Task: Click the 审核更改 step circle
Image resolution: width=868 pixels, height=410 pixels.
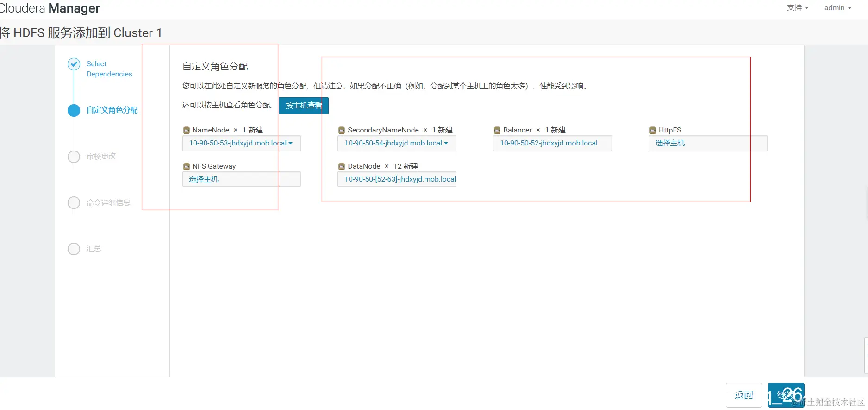Action: point(74,157)
